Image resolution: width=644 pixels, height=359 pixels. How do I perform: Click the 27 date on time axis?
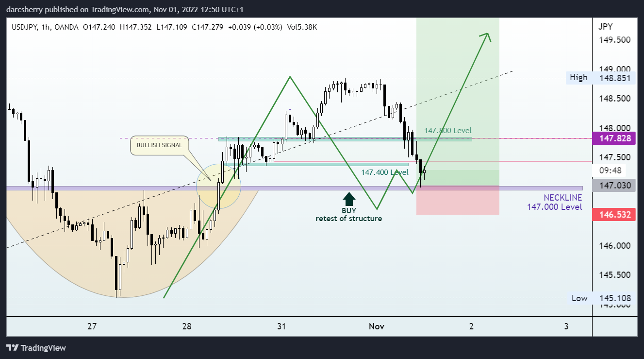tap(92, 326)
